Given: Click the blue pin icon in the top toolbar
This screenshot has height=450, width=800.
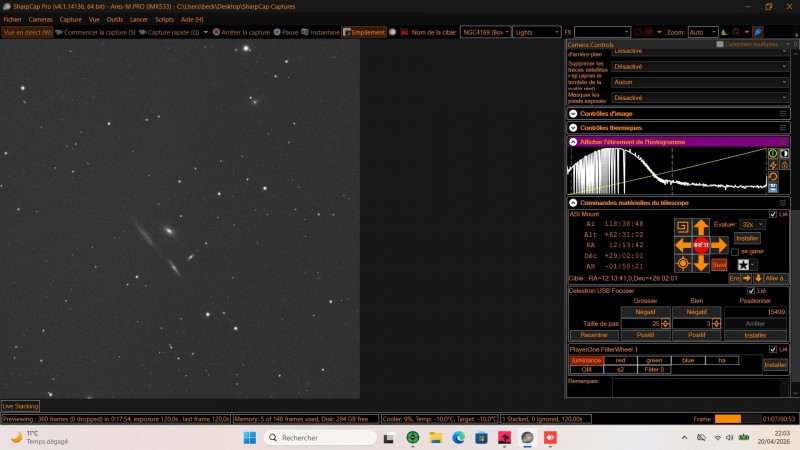Looking at the screenshot, I should (758, 32).
